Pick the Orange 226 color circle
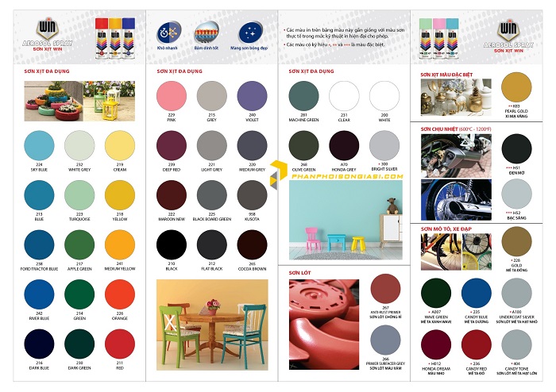Screen dimensions: 556x392 pyautogui.click(x=120, y=294)
